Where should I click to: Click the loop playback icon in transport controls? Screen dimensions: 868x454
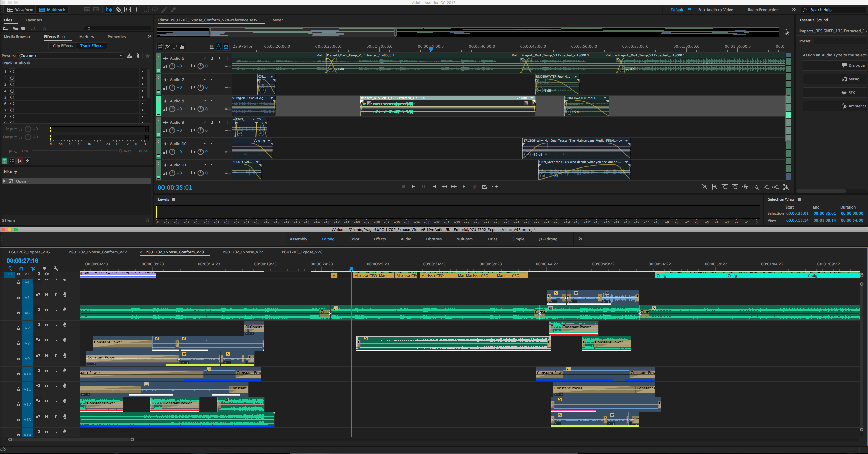click(484, 186)
